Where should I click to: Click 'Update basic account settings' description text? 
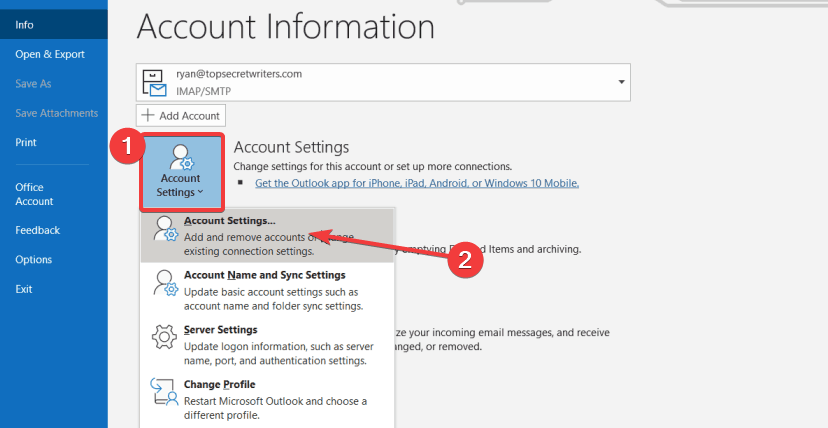(x=274, y=299)
